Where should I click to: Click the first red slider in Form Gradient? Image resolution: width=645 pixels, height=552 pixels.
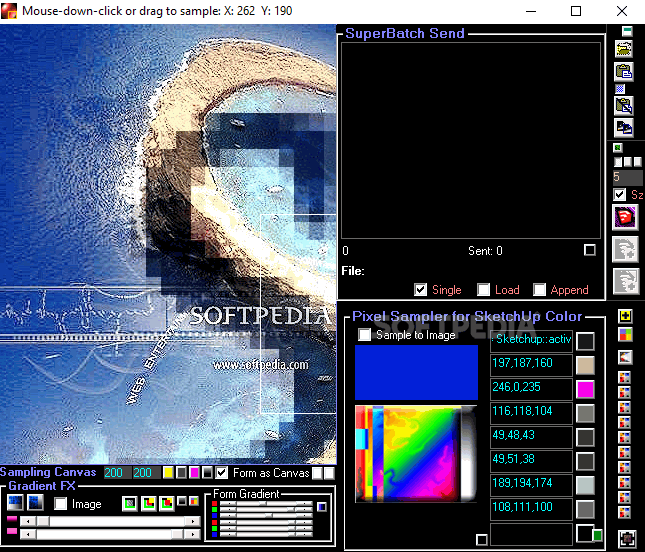click(x=266, y=503)
